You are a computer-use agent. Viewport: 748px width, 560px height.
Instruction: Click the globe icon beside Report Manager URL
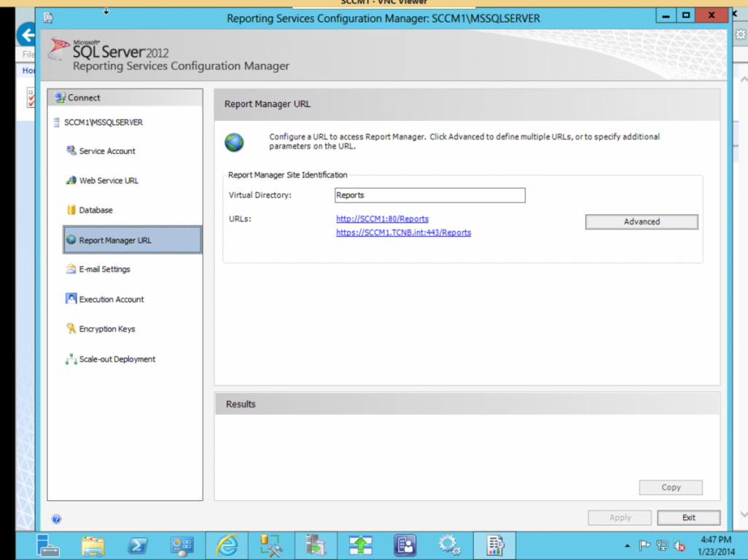click(x=71, y=239)
